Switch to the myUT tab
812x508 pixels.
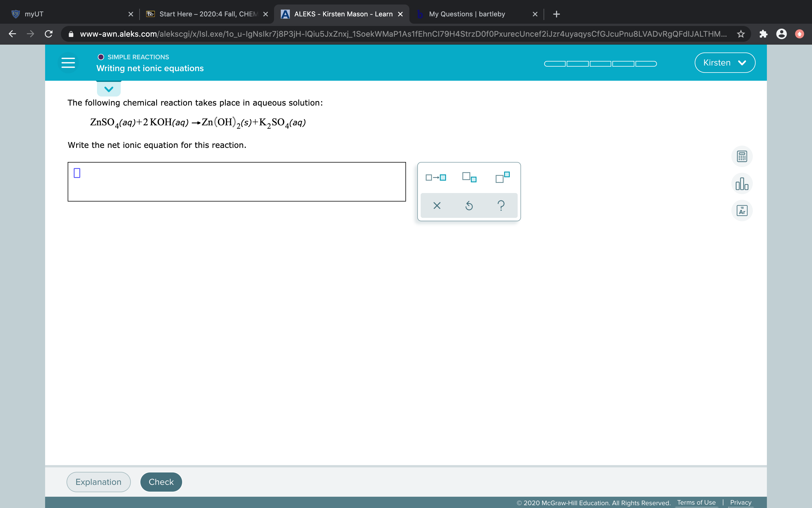(x=70, y=14)
